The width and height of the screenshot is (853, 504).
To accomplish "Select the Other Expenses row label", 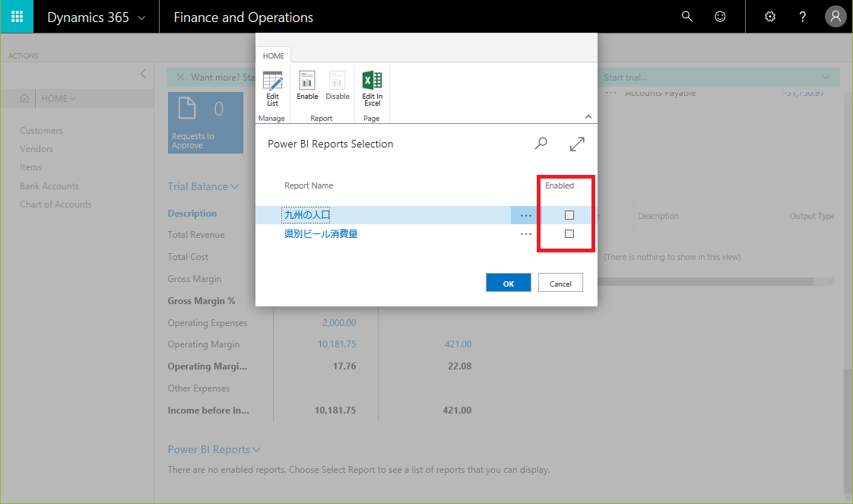I will [x=198, y=388].
